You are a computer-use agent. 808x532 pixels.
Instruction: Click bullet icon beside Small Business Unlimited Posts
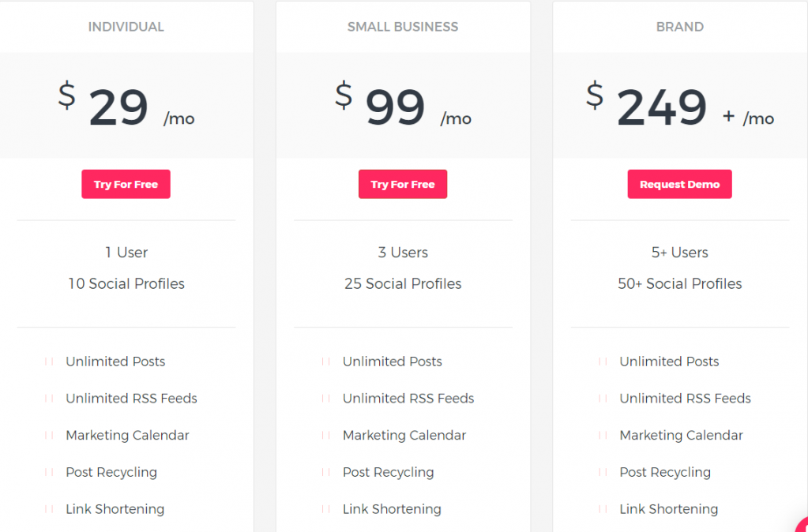click(x=325, y=362)
